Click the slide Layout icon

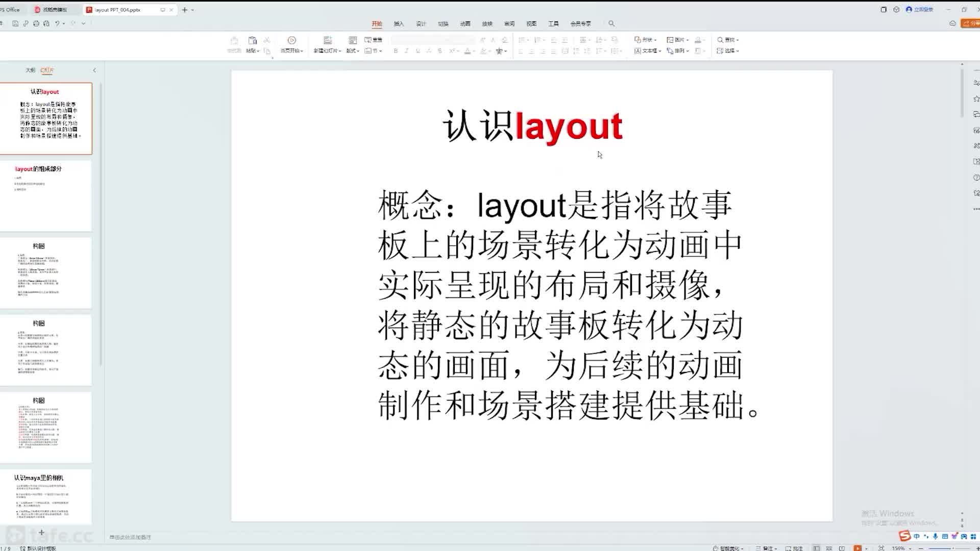[353, 40]
